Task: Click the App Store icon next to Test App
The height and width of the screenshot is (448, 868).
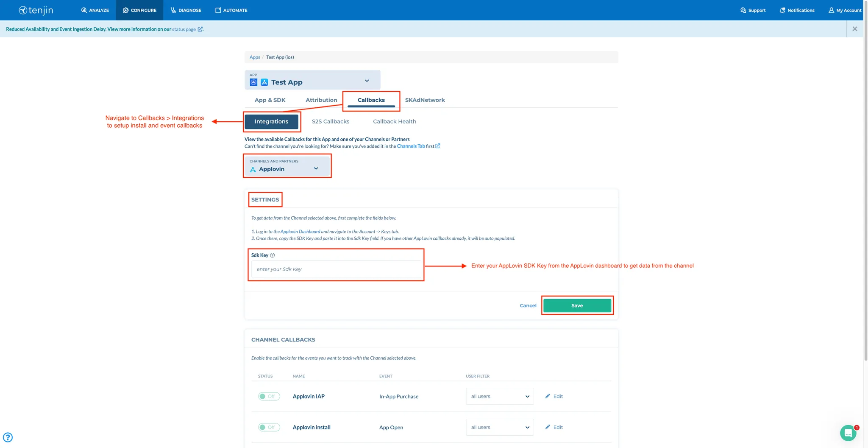Action: click(264, 82)
